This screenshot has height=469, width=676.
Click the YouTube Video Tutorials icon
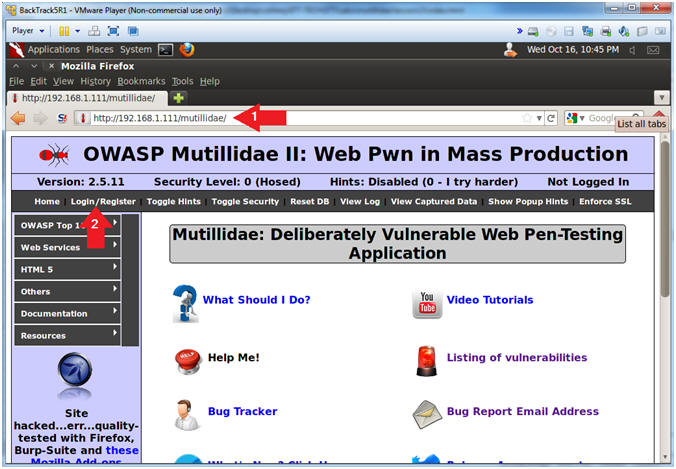point(427,303)
